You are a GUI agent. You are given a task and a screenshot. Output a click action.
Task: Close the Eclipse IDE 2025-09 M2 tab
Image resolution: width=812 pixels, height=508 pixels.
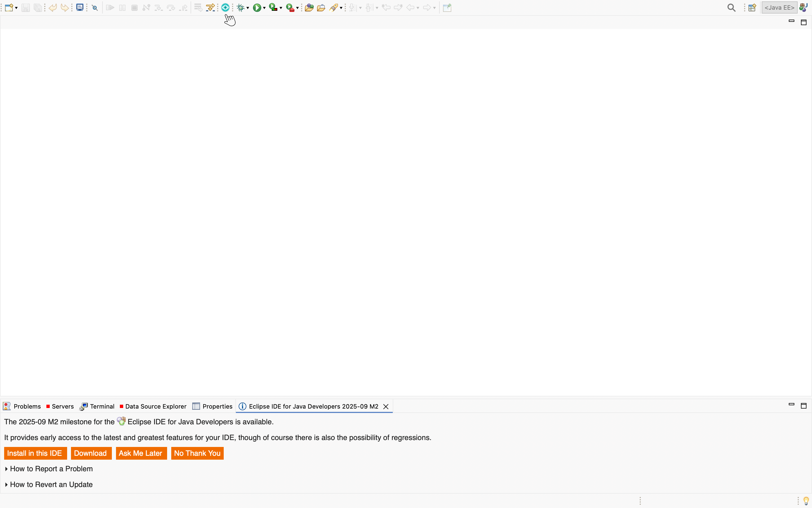386,407
